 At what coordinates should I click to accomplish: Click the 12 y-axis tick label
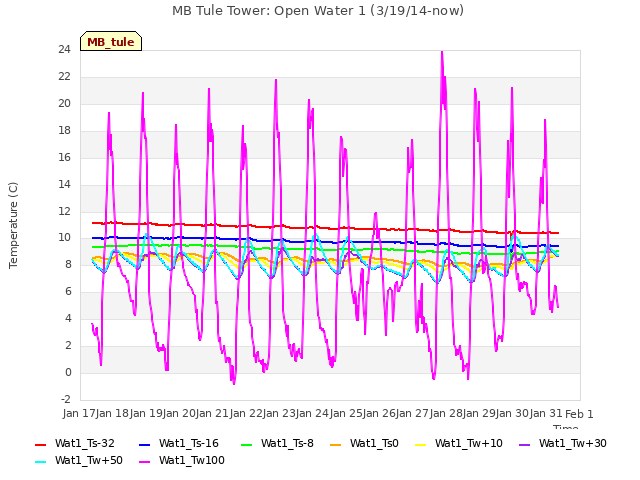pos(64,211)
